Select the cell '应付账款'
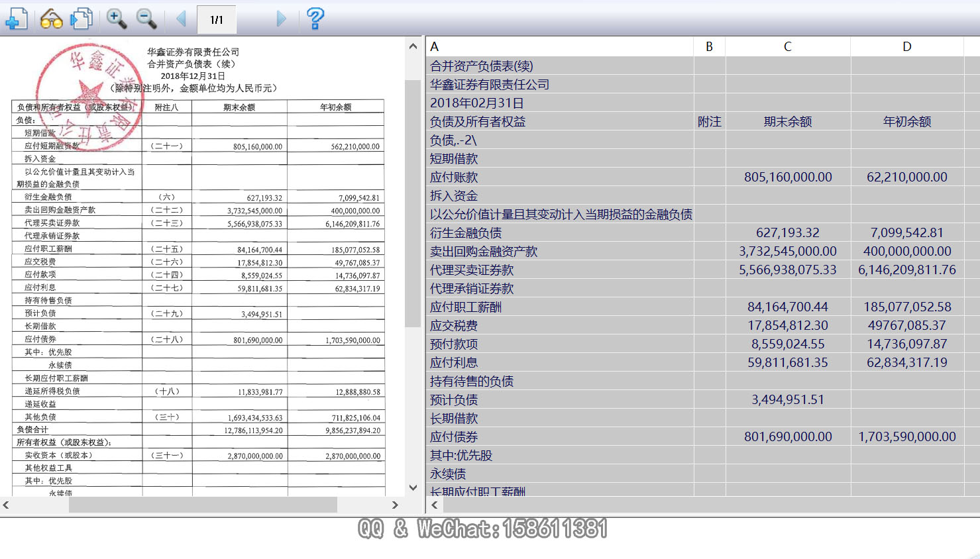Viewport: 980px width, 559px height. pos(561,177)
